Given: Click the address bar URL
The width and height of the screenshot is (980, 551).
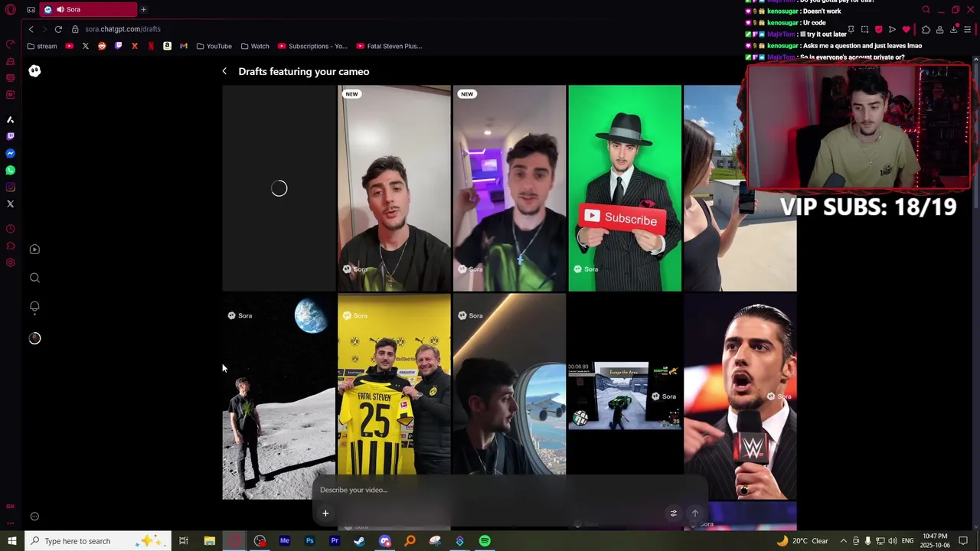Looking at the screenshot, I should click(x=122, y=29).
